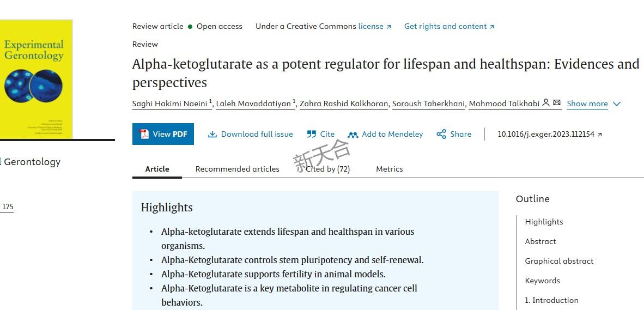Go to 1. Introduction in Outline
Viewport: 644px width, 310px height.
[551, 300]
